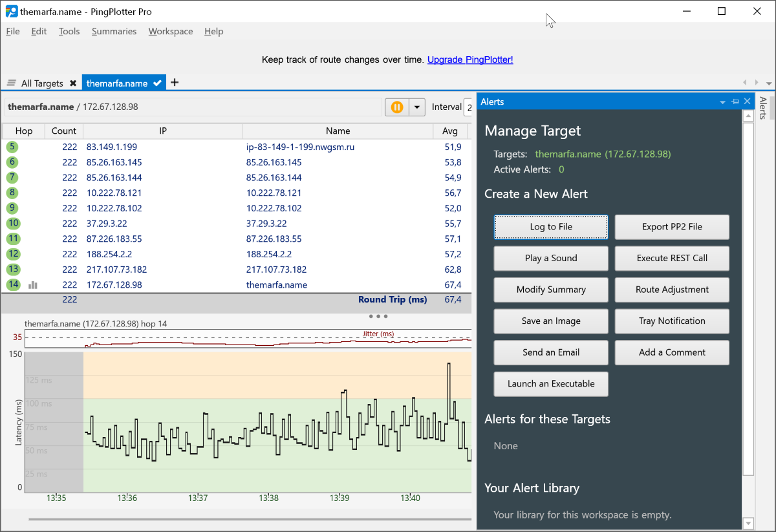Click the hop 14 bar graph icon
776x532 pixels.
pyautogui.click(x=33, y=284)
